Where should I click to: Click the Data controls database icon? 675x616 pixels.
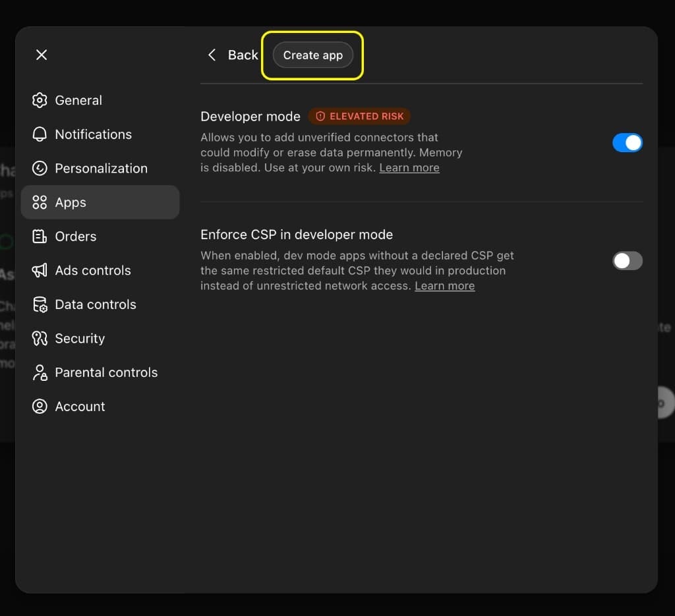coord(40,304)
